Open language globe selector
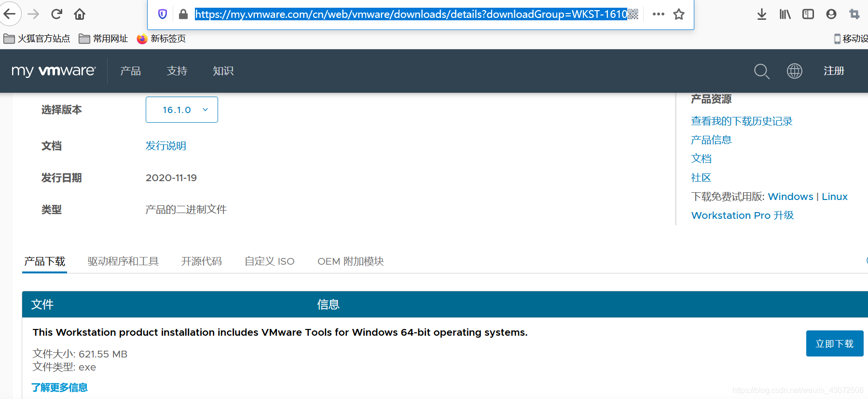The width and height of the screenshot is (868, 399). [x=794, y=71]
